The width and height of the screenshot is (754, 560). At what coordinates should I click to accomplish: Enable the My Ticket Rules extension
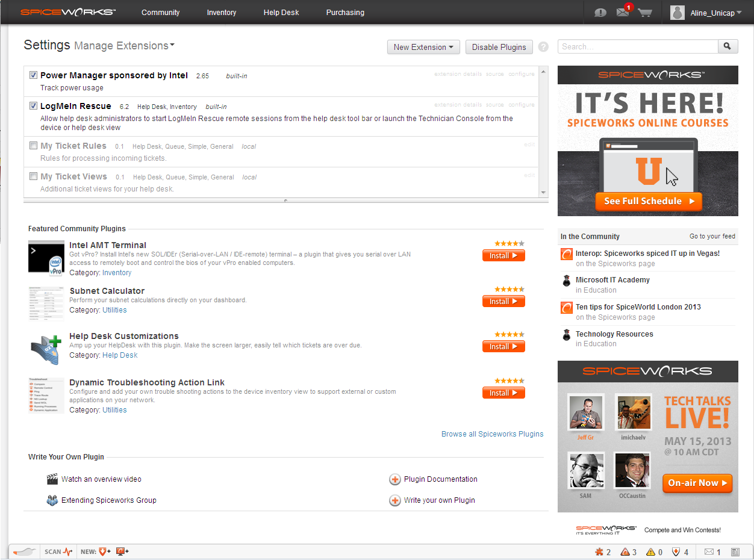click(33, 145)
